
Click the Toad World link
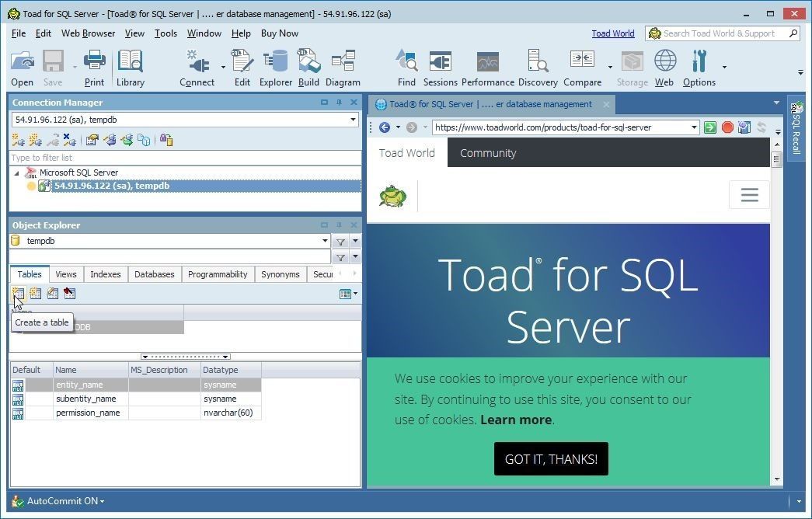click(x=612, y=33)
